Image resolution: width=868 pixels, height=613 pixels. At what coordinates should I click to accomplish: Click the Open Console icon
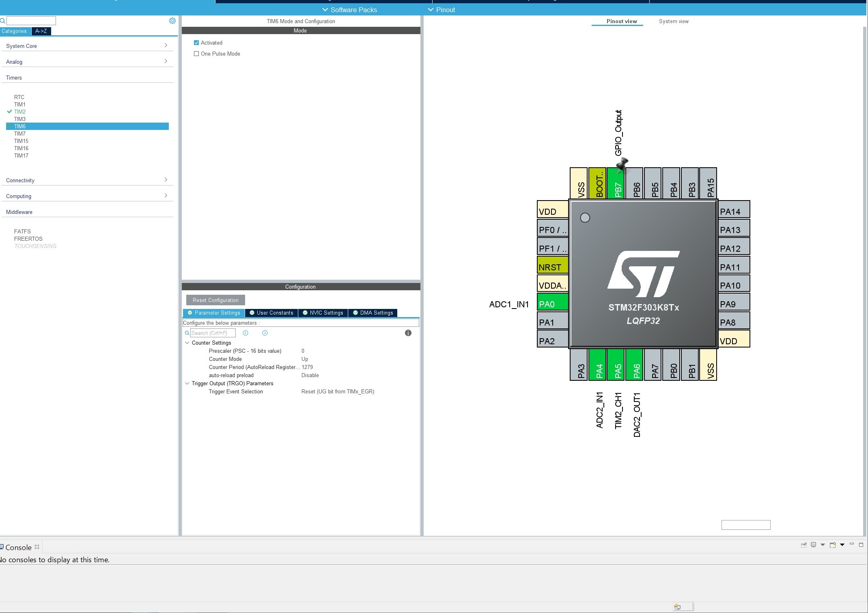(x=832, y=545)
